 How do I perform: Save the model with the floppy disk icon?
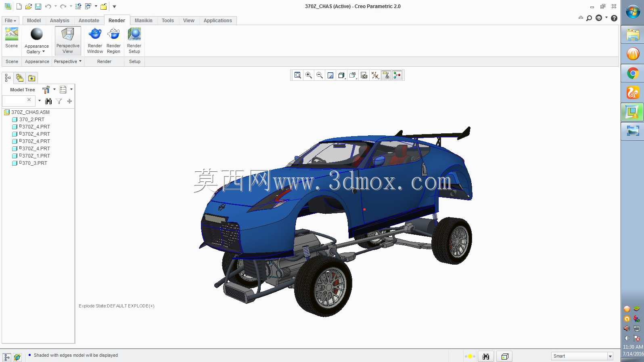[x=38, y=6]
